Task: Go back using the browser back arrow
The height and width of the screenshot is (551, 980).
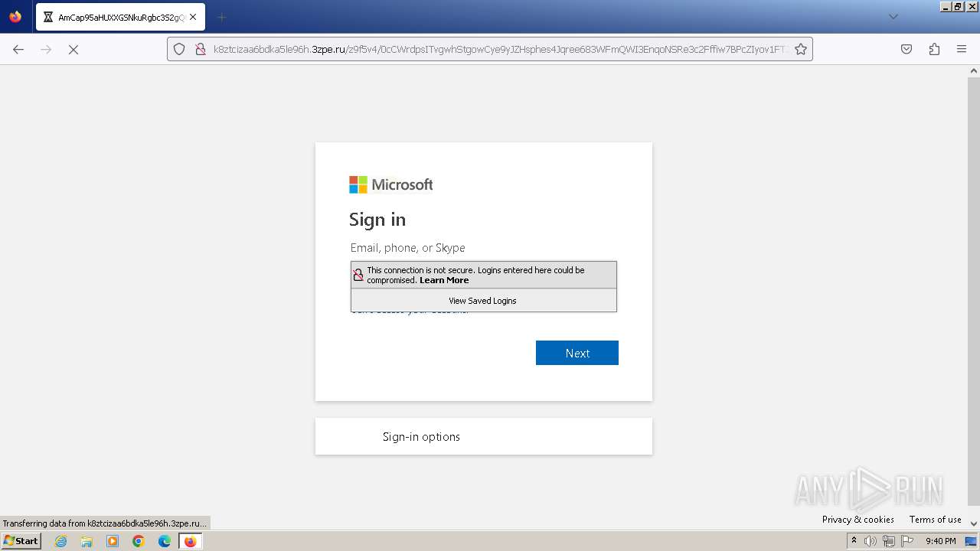Action: (x=18, y=49)
